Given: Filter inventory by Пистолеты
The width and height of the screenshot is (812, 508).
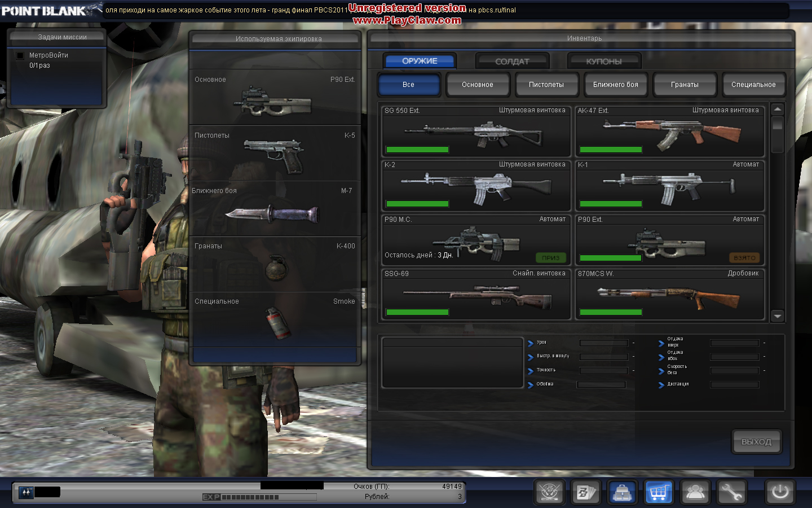Looking at the screenshot, I should coord(546,85).
